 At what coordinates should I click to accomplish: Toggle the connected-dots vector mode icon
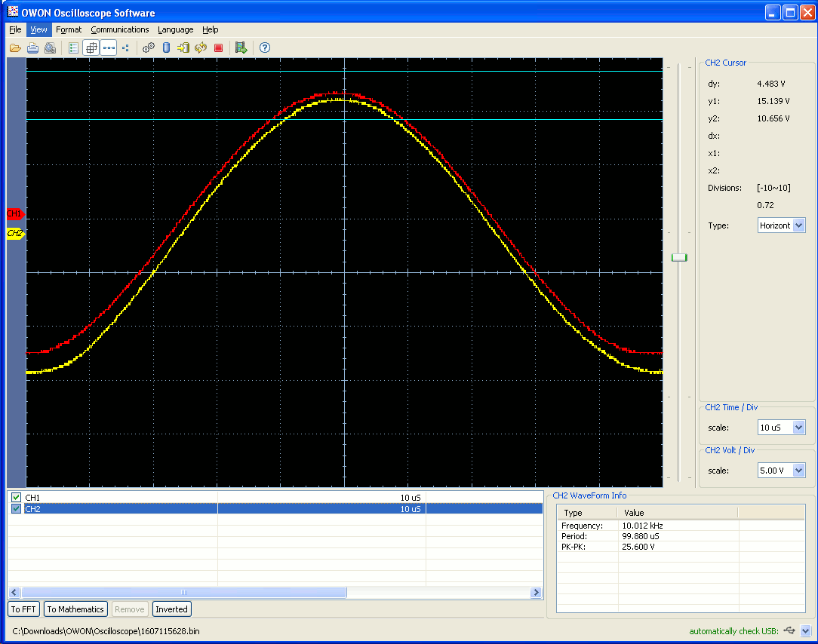click(109, 48)
